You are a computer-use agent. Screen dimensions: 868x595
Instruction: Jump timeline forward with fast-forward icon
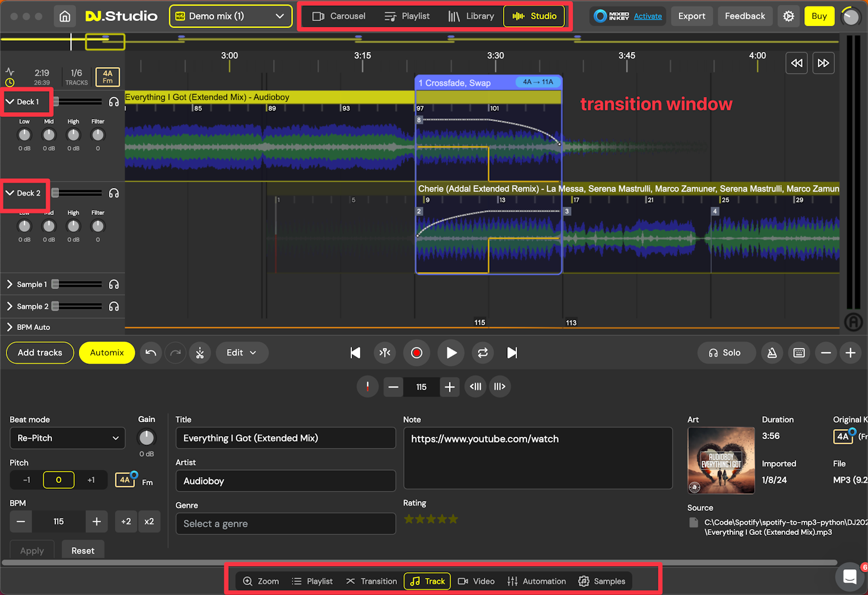(x=823, y=63)
